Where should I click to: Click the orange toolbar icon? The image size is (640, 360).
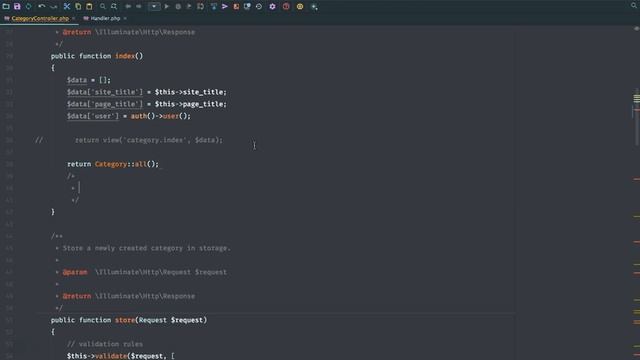click(x=236, y=7)
